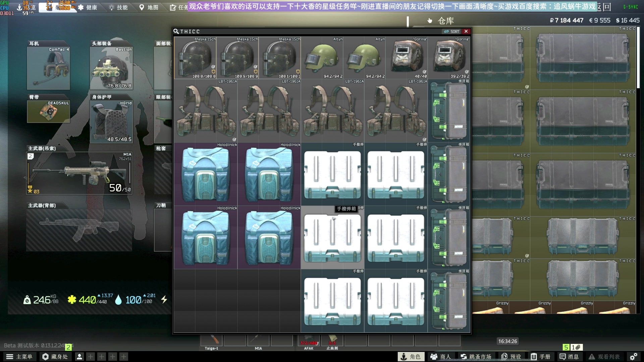Click the 刀鞘 scabbard slot
644x362 pixels.
(x=163, y=230)
